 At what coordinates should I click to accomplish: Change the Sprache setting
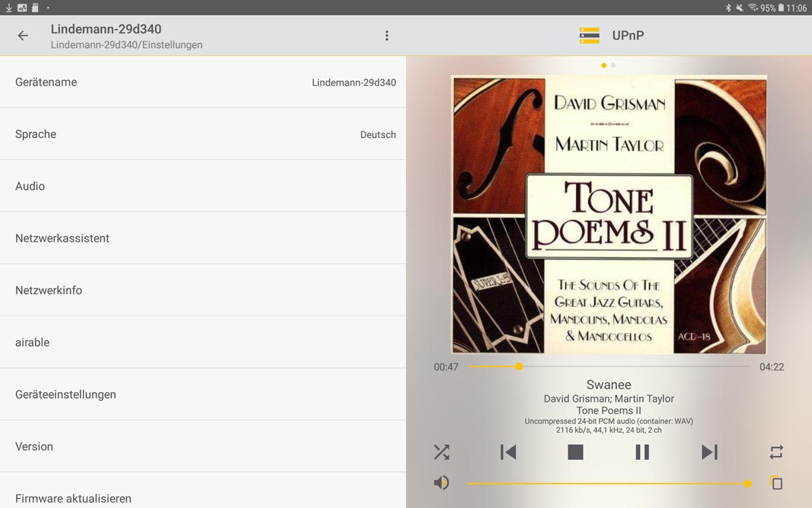203,134
